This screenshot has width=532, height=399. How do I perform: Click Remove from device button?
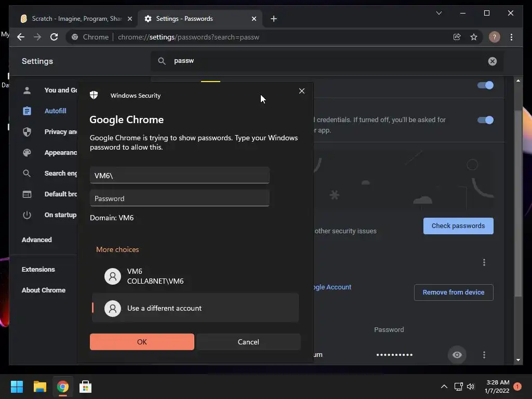click(454, 292)
